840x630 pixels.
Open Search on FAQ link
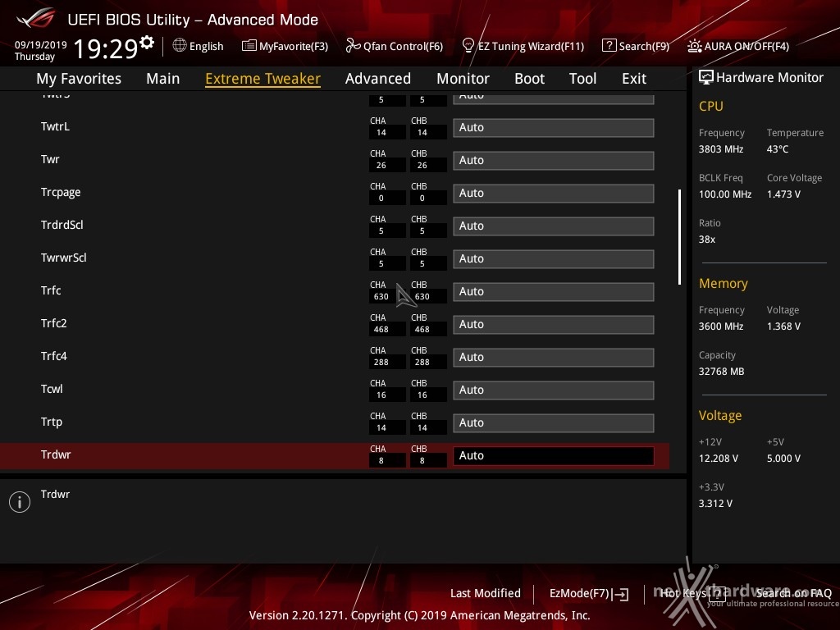tap(794, 593)
